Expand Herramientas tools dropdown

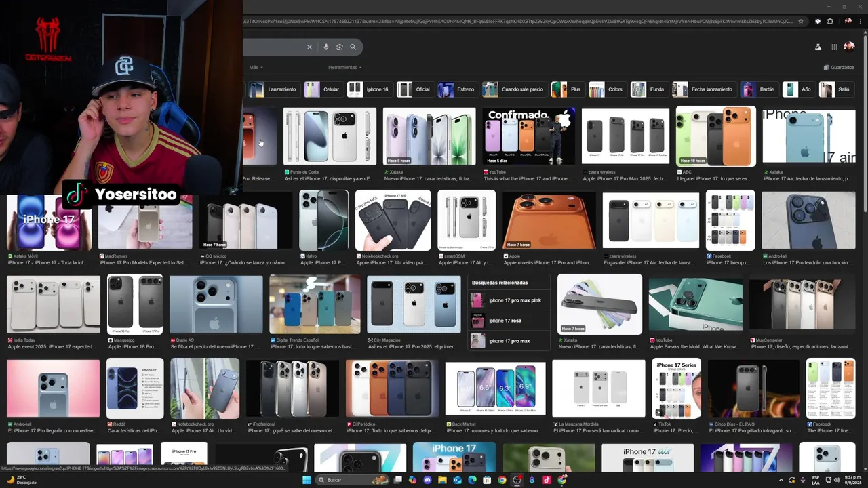[345, 67]
